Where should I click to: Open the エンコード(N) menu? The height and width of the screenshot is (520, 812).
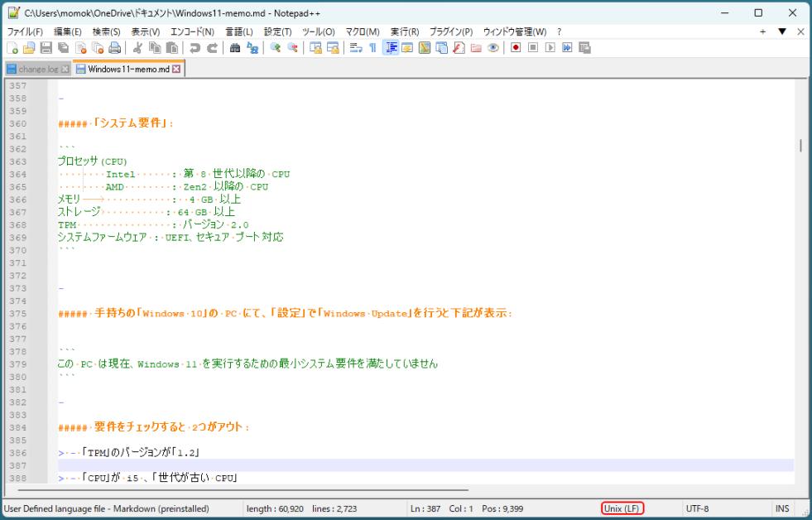(192, 32)
